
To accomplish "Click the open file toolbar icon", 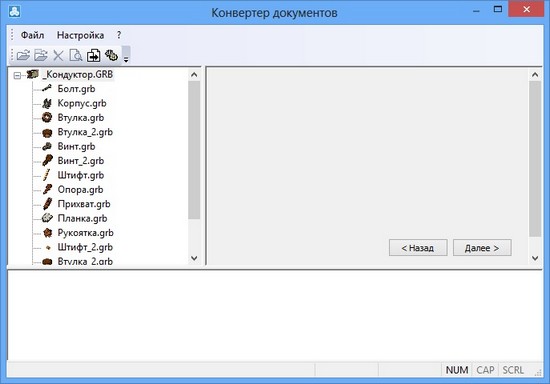I will (23, 55).
